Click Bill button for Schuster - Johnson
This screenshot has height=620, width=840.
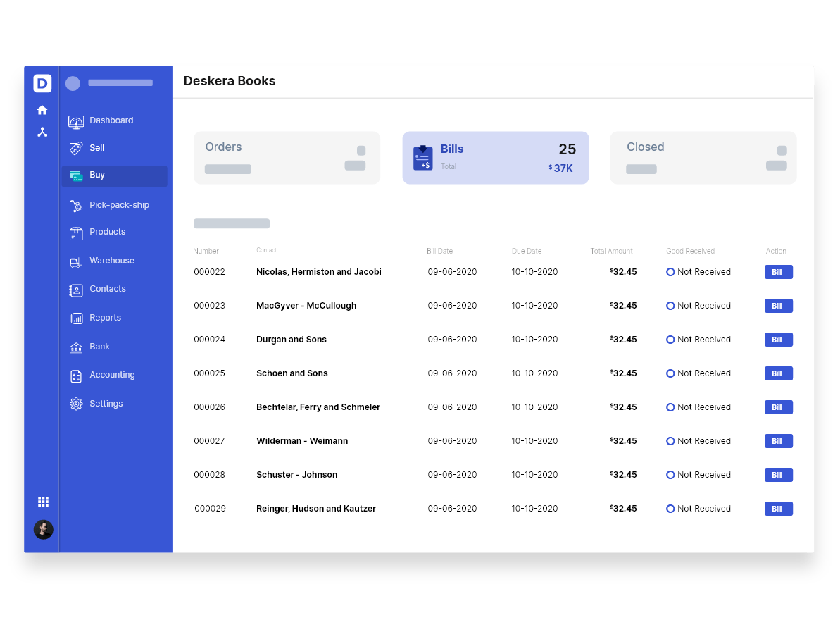[x=779, y=474]
